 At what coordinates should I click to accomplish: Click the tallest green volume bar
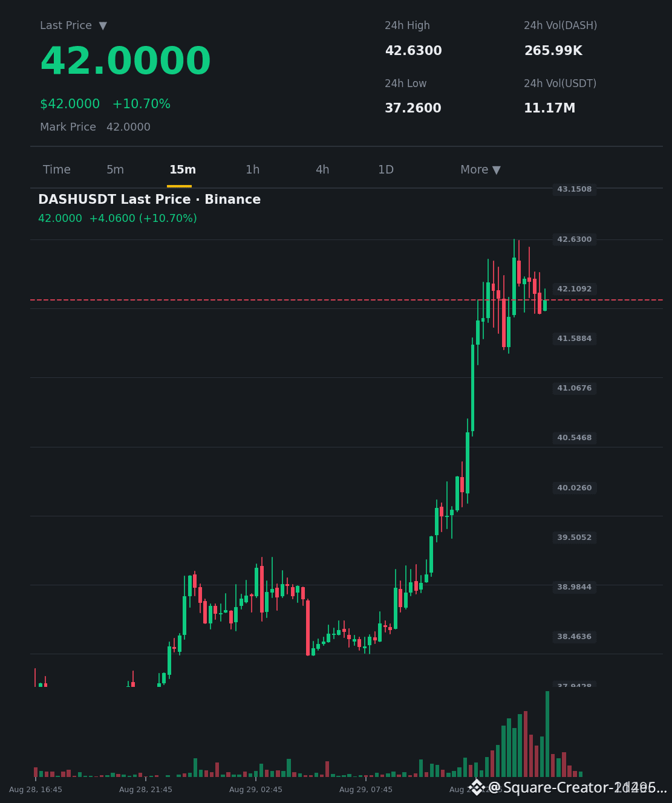(547, 734)
